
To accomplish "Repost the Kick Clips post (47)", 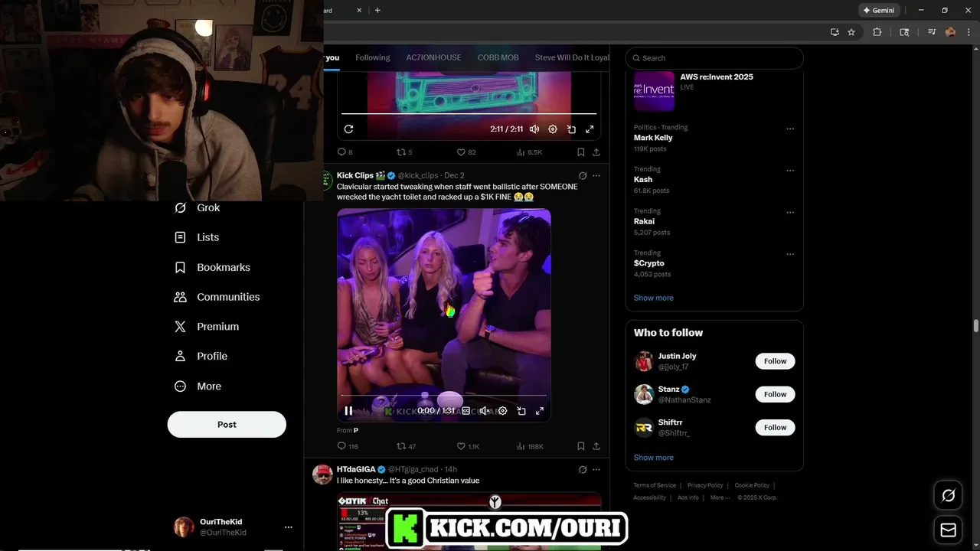I will [406, 446].
